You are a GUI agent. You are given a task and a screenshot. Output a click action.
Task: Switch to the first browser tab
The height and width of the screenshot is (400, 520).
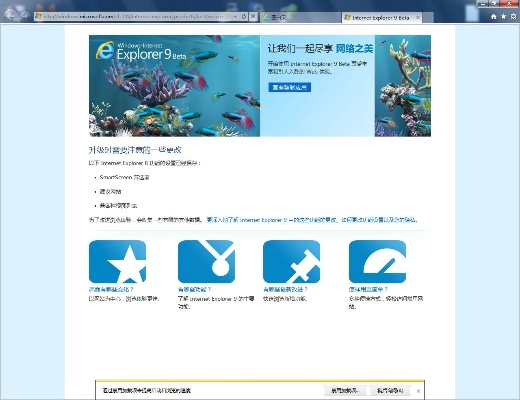(300, 17)
